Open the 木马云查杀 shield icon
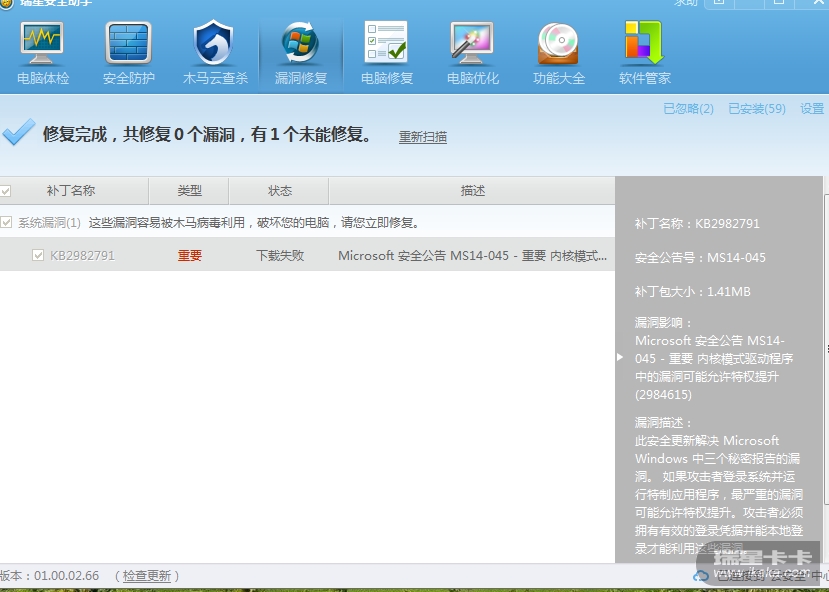 coord(214,42)
